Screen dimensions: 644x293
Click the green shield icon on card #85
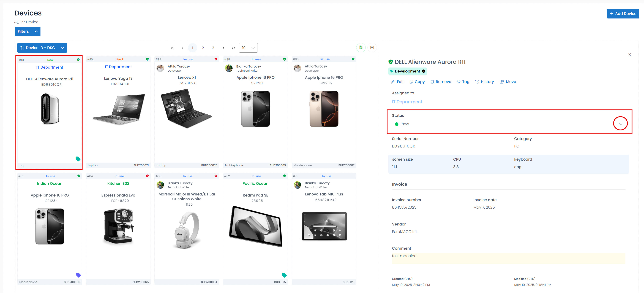[79, 176]
